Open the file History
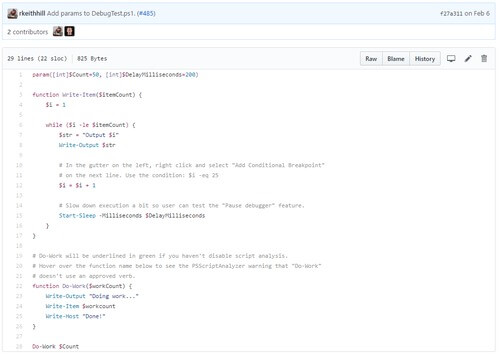500x360 pixels. tap(425, 59)
